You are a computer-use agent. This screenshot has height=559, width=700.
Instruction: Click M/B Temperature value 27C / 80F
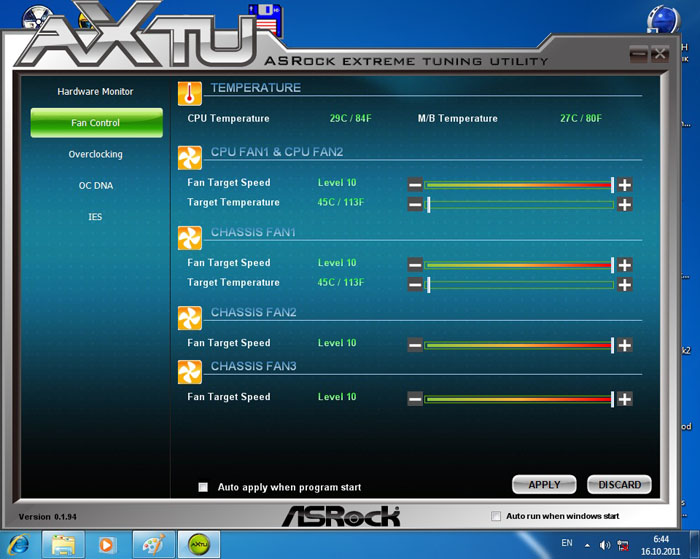581,118
